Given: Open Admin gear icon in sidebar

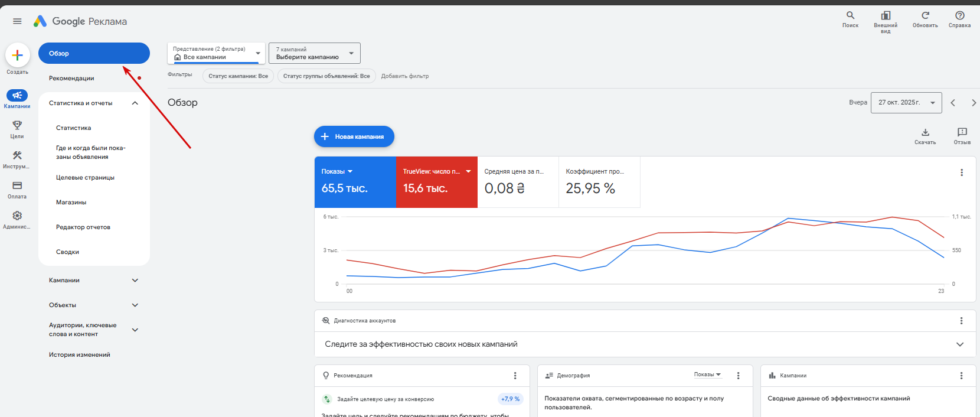Looking at the screenshot, I should click(x=17, y=216).
